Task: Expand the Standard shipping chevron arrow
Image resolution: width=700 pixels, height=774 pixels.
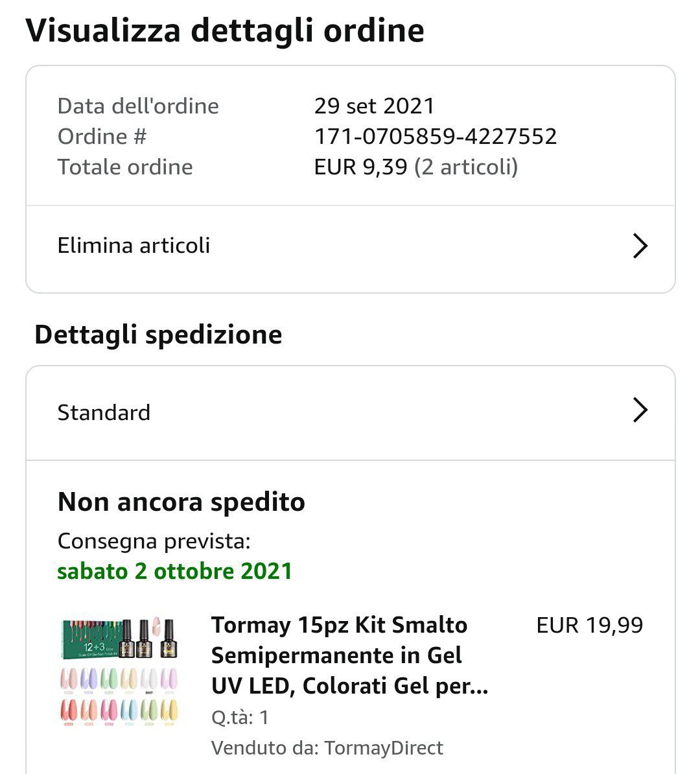Action: 640,410
